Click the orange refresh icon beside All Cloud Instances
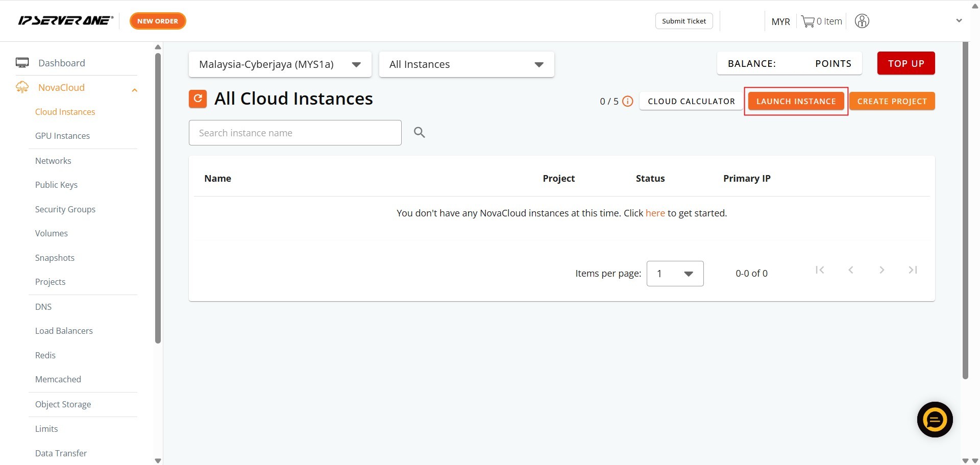This screenshot has height=465, width=980. click(x=198, y=99)
